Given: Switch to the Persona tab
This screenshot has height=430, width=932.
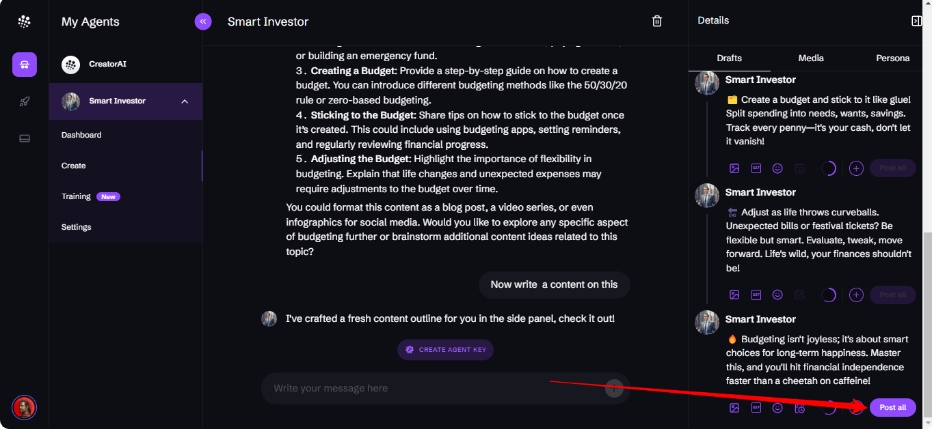Looking at the screenshot, I should click(x=892, y=58).
